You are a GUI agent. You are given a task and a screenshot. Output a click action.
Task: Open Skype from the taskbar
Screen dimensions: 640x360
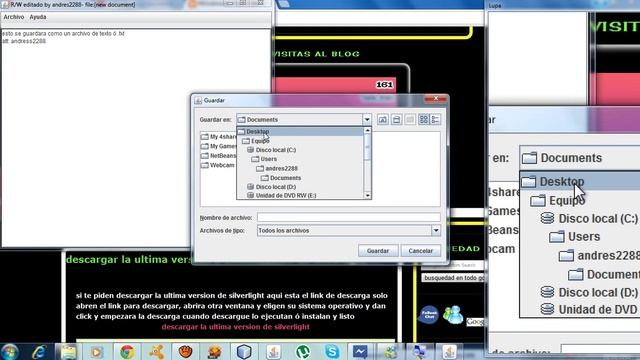pyautogui.click(x=332, y=352)
